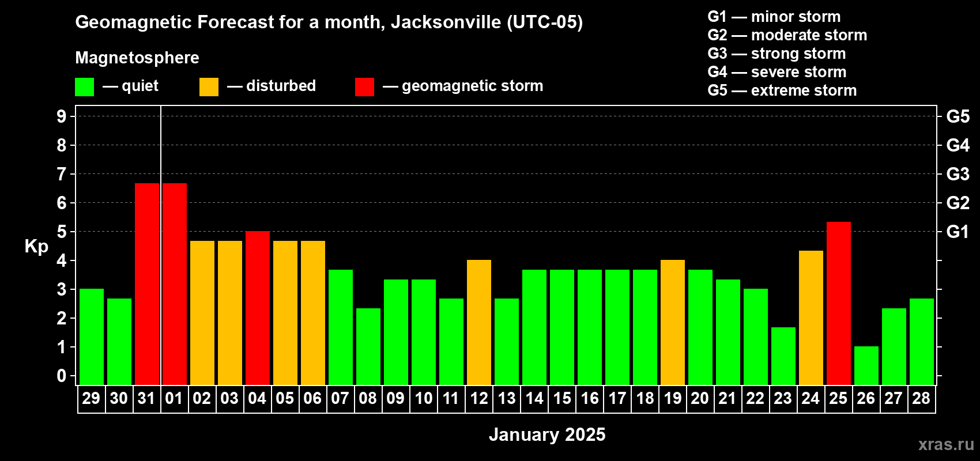Select the orange bar for day 24

(x=811, y=318)
